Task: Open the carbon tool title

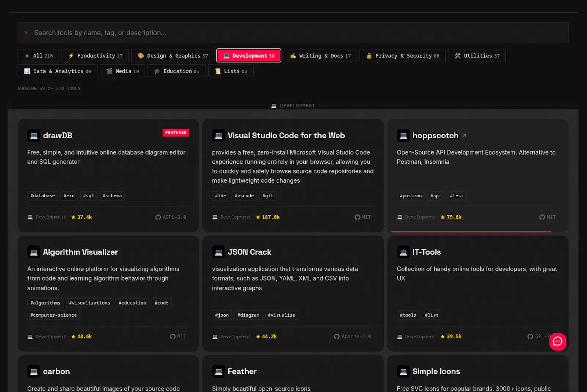Action: click(x=56, y=371)
